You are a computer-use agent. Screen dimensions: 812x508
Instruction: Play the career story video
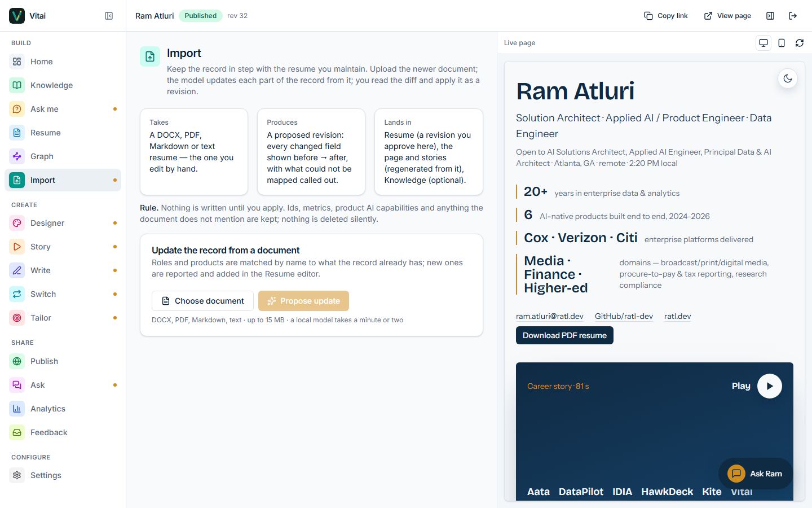[769, 386]
